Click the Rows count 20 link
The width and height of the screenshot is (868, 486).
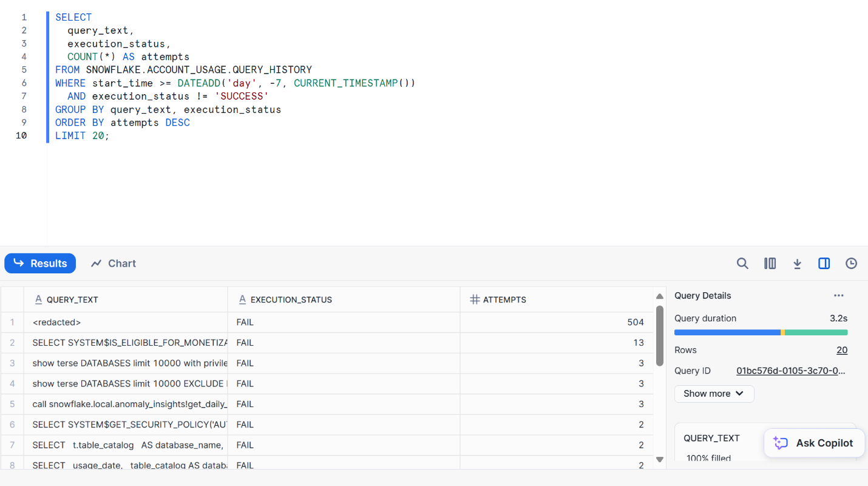point(841,350)
